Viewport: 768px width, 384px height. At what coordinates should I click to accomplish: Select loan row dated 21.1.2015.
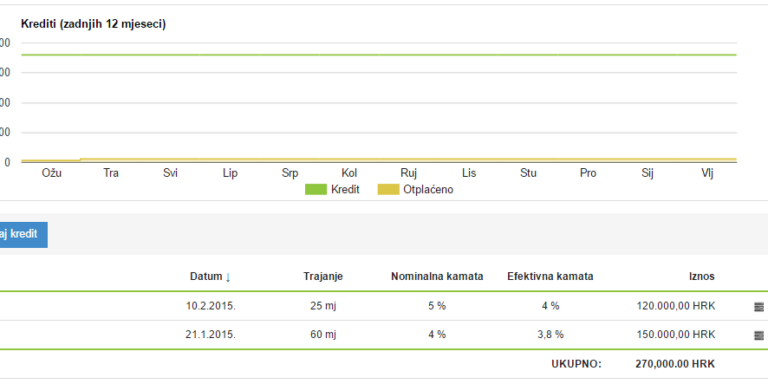point(384,335)
